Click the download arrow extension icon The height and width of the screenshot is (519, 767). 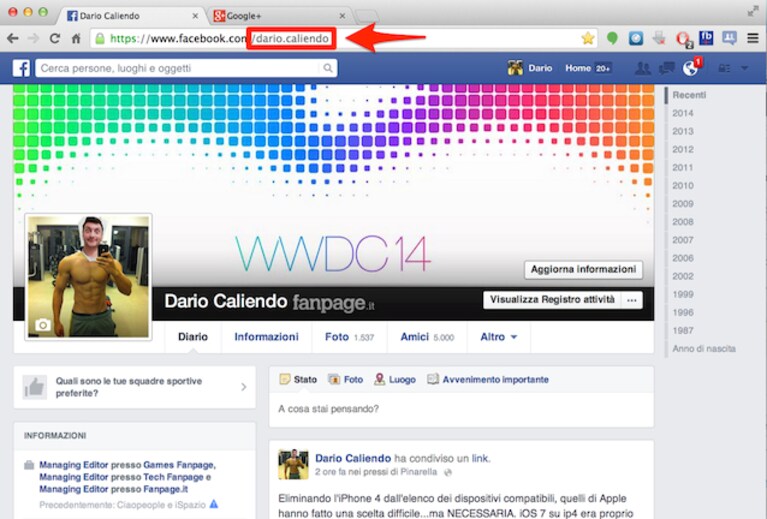pos(659,38)
